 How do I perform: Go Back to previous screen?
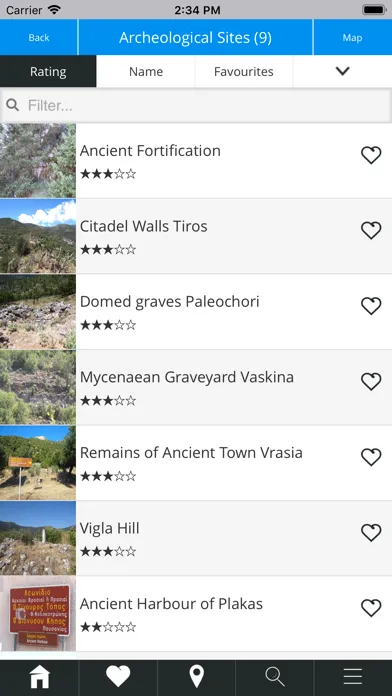pos(39,37)
